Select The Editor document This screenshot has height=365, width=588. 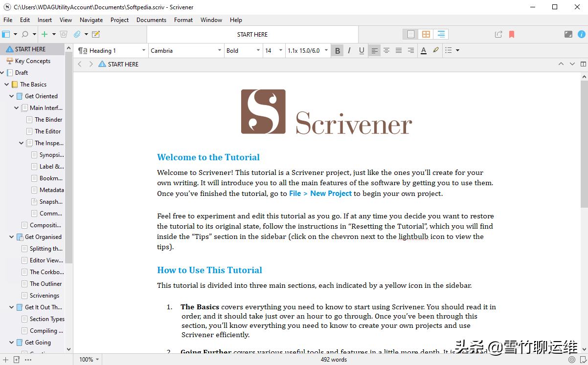point(48,131)
